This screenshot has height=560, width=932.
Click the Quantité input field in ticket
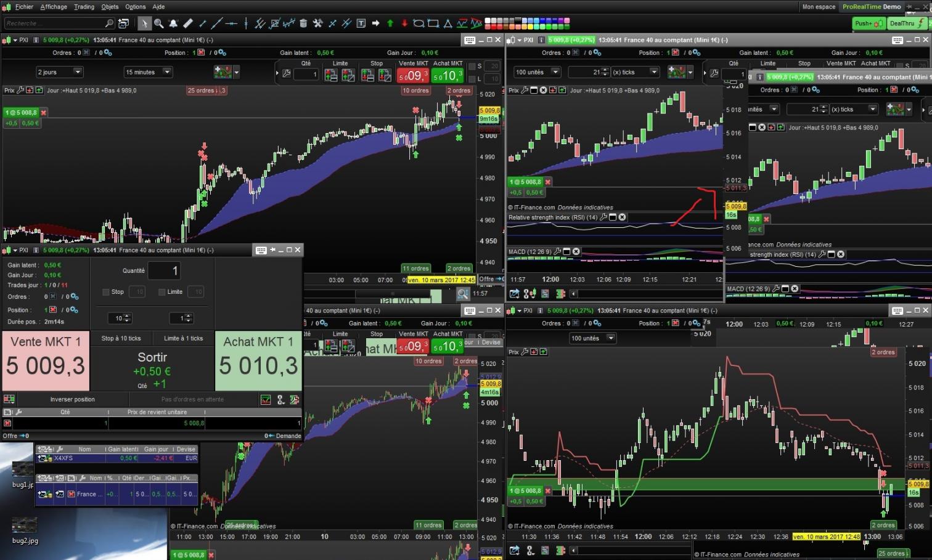[x=164, y=270]
